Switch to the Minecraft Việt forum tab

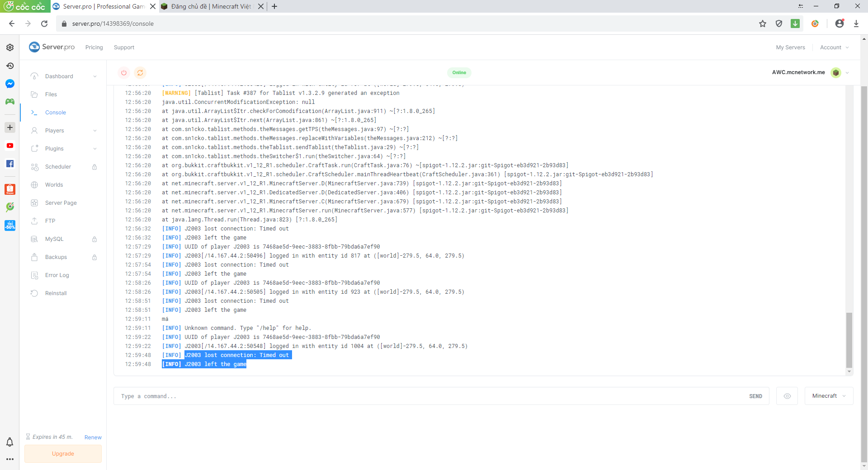click(x=212, y=6)
